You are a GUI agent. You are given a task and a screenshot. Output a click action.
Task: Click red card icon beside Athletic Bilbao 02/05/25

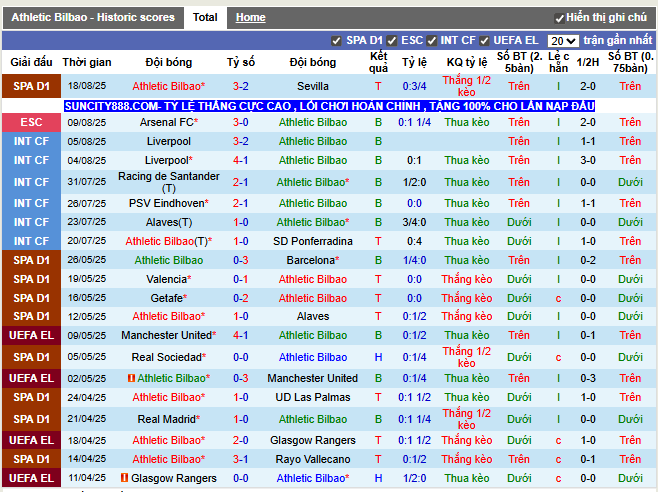(131, 378)
